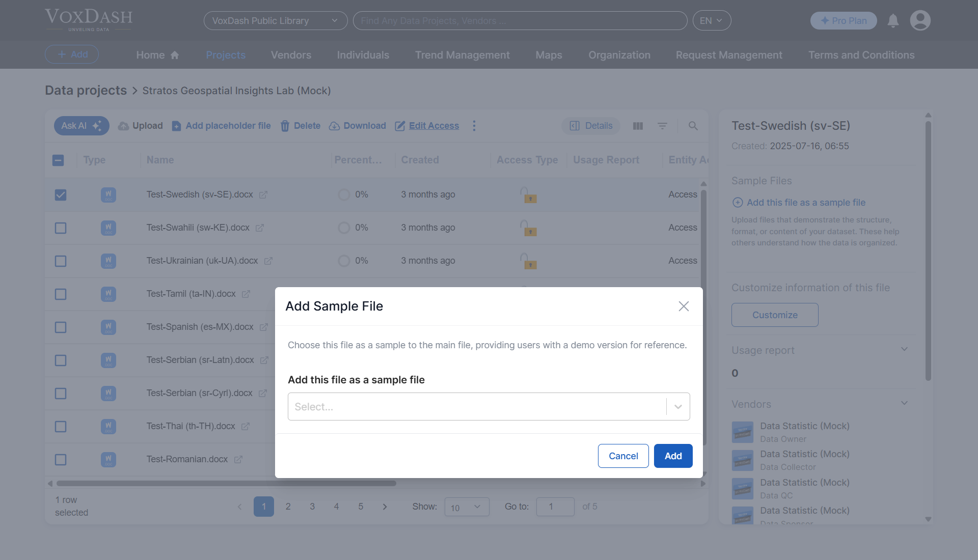Check the Test-Swahili row checkbox
The width and height of the screenshot is (978, 560).
(61, 228)
